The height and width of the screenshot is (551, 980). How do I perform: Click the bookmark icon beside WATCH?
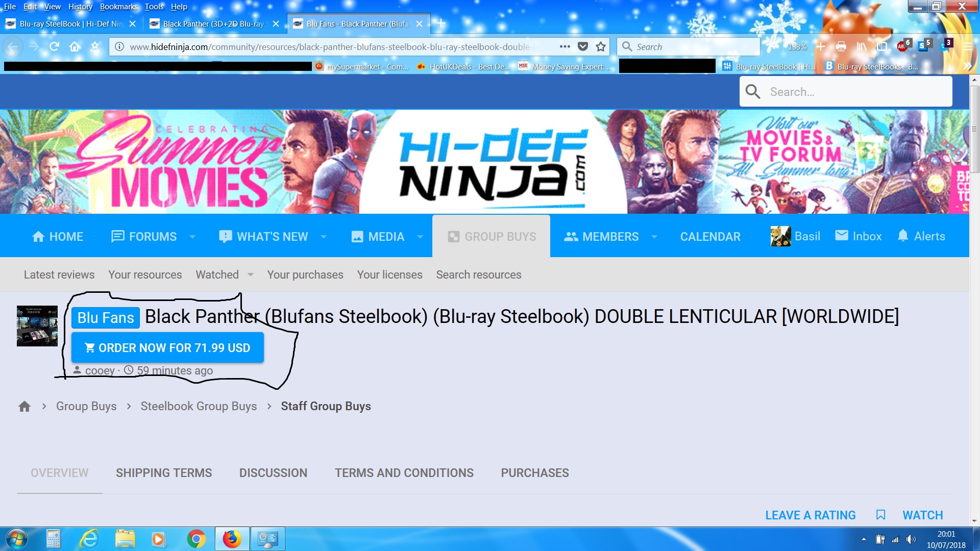(880, 515)
